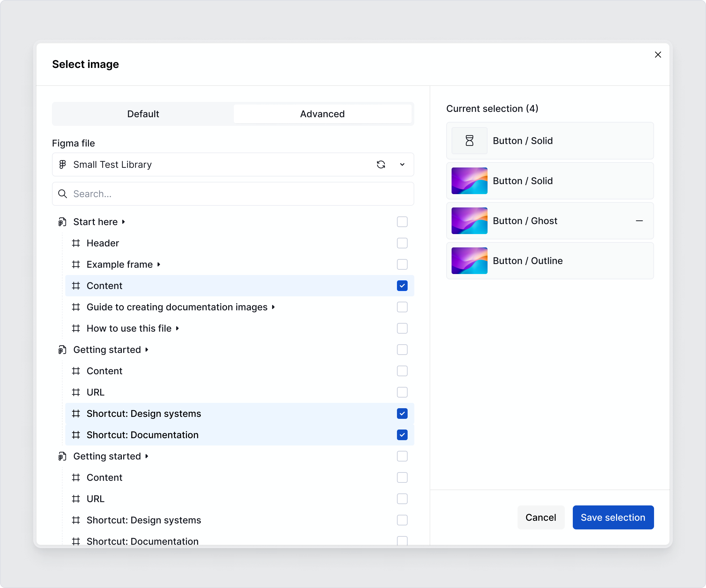Screen dimensions: 706x588
Task: Uncheck the Content checkbox under Example frame
Action: 402,285
